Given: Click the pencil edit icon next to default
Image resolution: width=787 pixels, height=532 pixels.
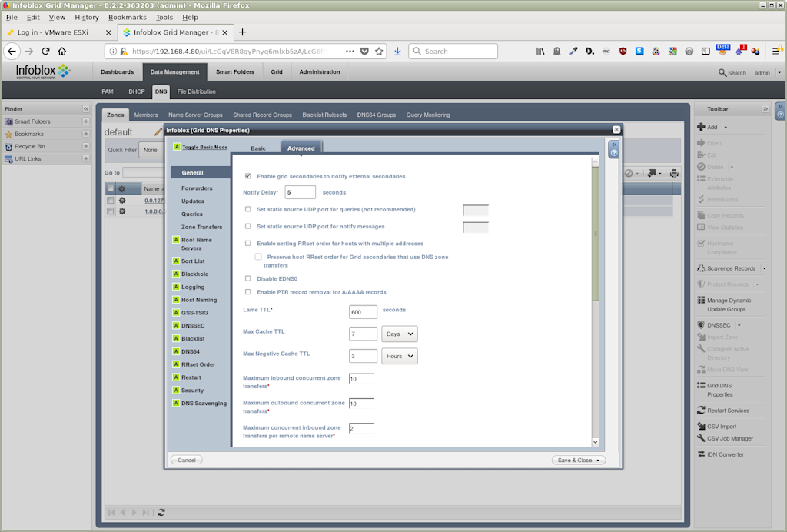Looking at the screenshot, I should pos(158,132).
